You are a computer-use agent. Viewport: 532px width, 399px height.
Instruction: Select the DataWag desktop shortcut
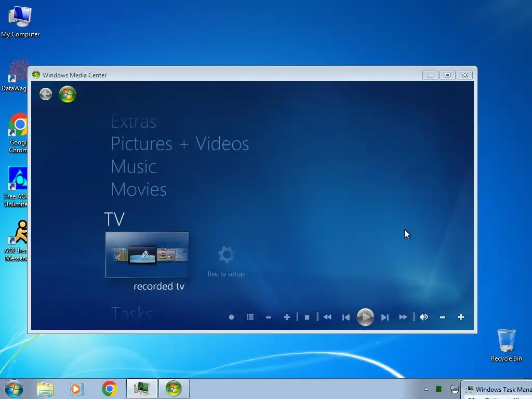point(14,76)
